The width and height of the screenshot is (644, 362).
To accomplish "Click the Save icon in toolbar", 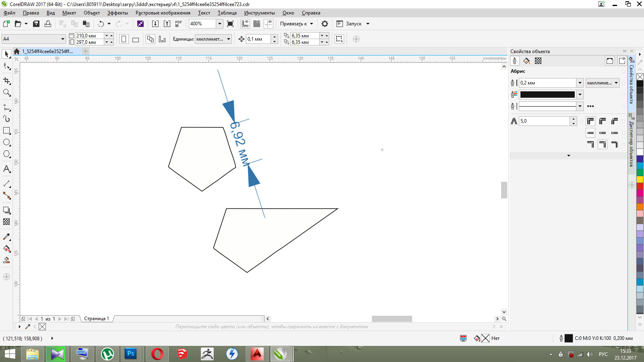I will pos(36,24).
